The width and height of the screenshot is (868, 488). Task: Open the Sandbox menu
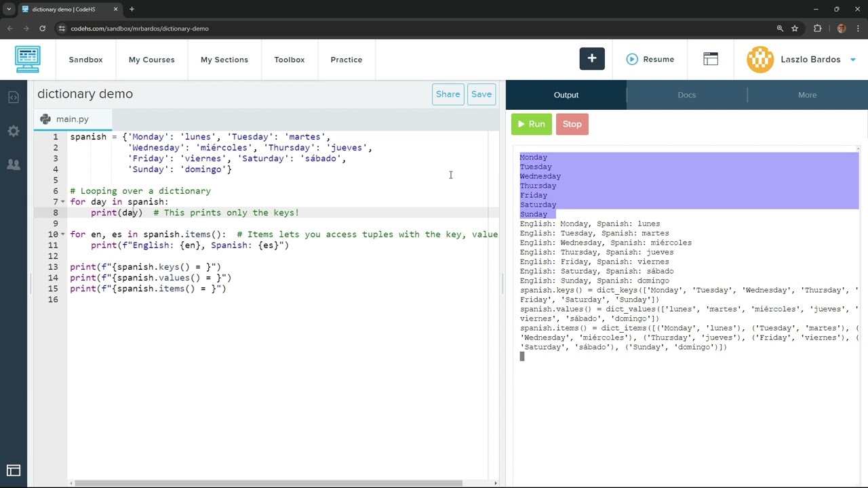85,60
